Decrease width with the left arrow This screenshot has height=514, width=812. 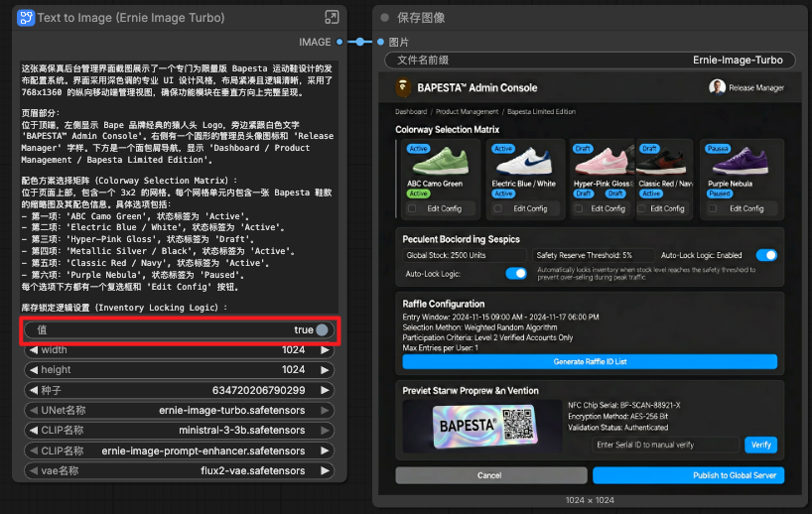point(33,350)
